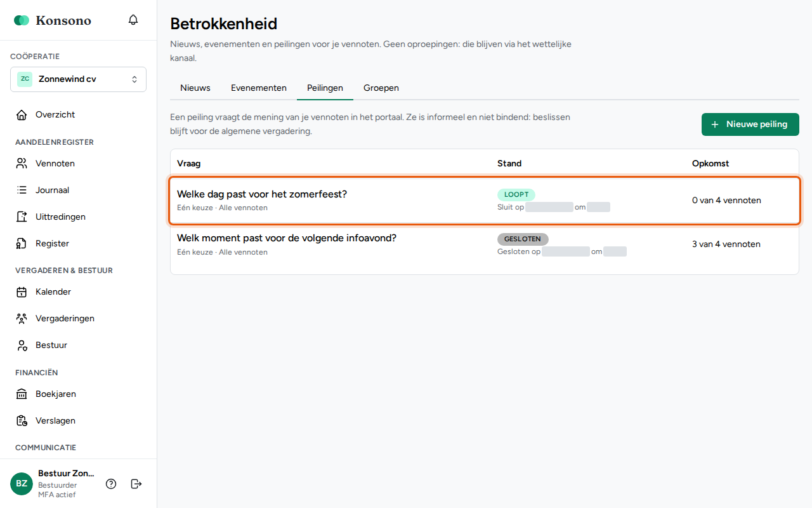The width and height of the screenshot is (812, 508).
Task: Open Journaal via the list icon
Action: click(22, 190)
